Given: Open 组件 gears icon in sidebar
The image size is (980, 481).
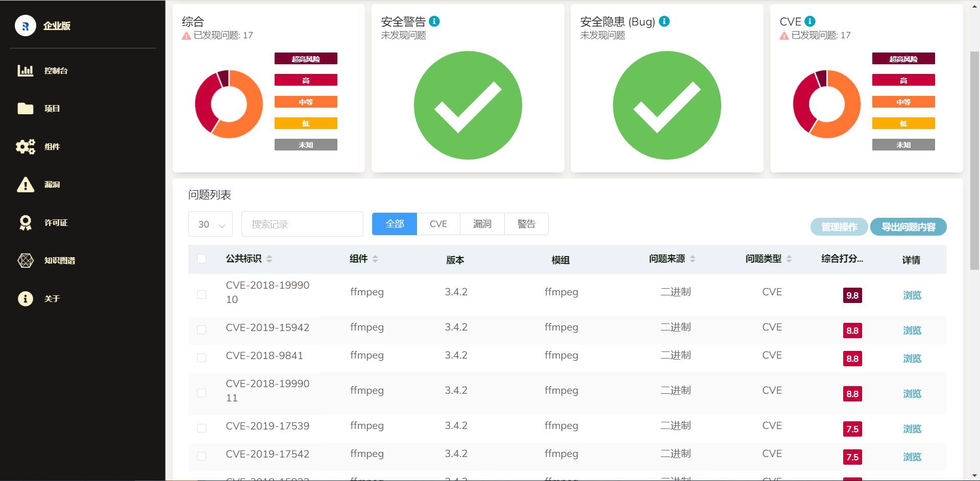Looking at the screenshot, I should [25, 147].
